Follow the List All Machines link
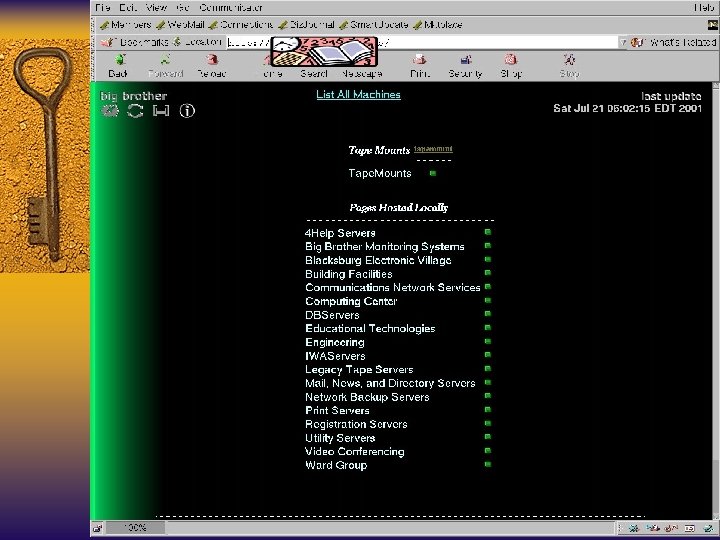Viewport: 720px width, 540px height. click(358, 95)
